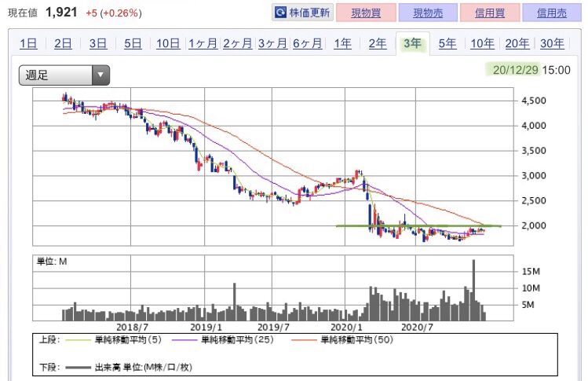Screen dimensions: 588x381
Task: Show the 10日 chart period
Action: pyautogui.click(x=168, y=43)
